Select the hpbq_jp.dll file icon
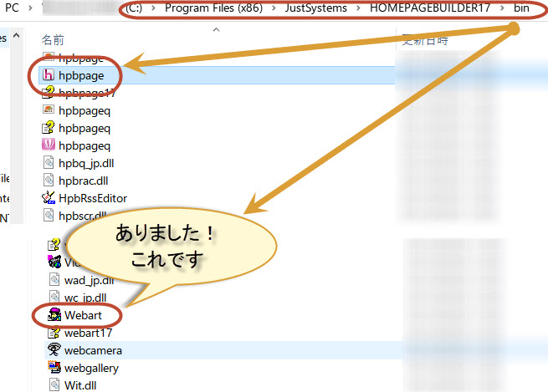Viewport: 548px width, 392px height. (x=49, y=163)
